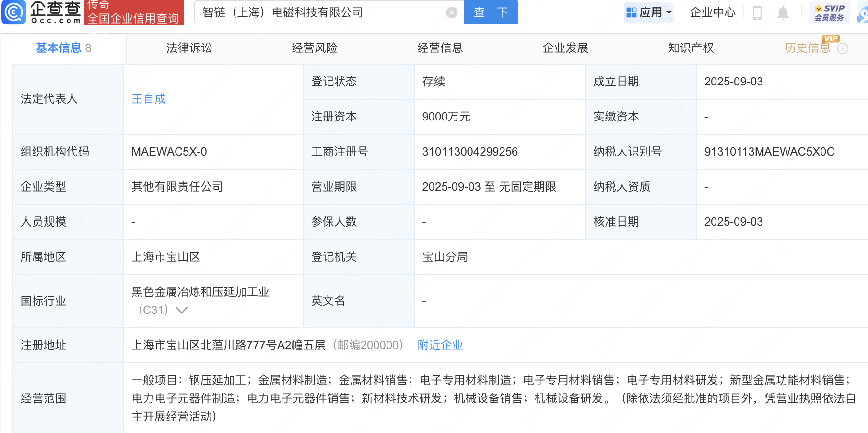Image resolution: width=868 pixels, height=433 pixels.
Task: Select the 企查查 brand name text
Action: (x=55, y=9)
